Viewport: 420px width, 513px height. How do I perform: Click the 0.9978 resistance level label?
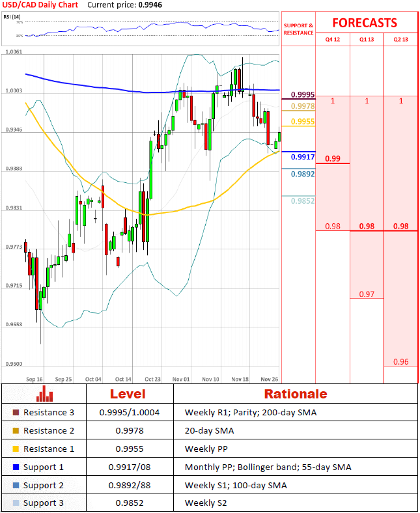pos(303,106)
